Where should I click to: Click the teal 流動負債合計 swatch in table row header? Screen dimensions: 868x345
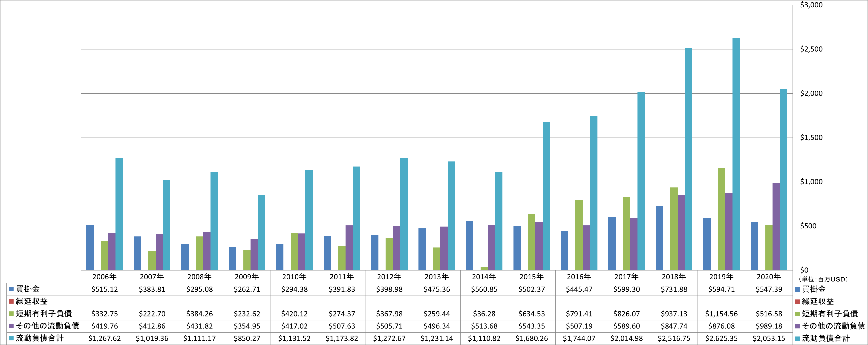(x=11, y=338)
